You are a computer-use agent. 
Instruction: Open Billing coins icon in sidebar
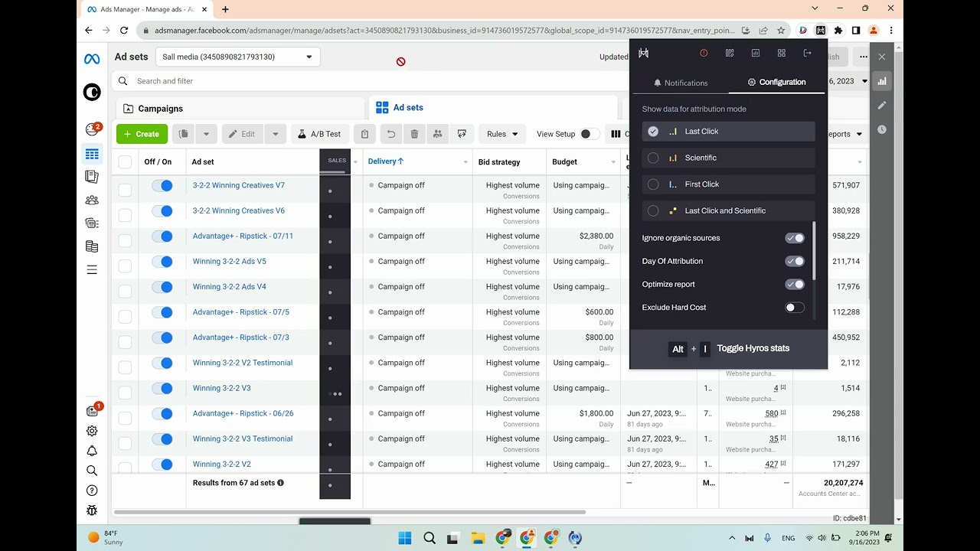pyautogui.click(x=92, y=246)
